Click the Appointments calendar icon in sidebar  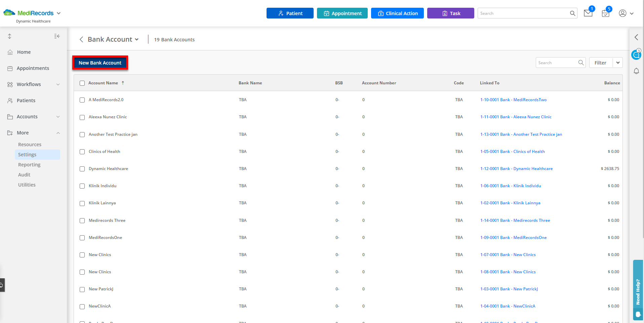coord(10,68)
